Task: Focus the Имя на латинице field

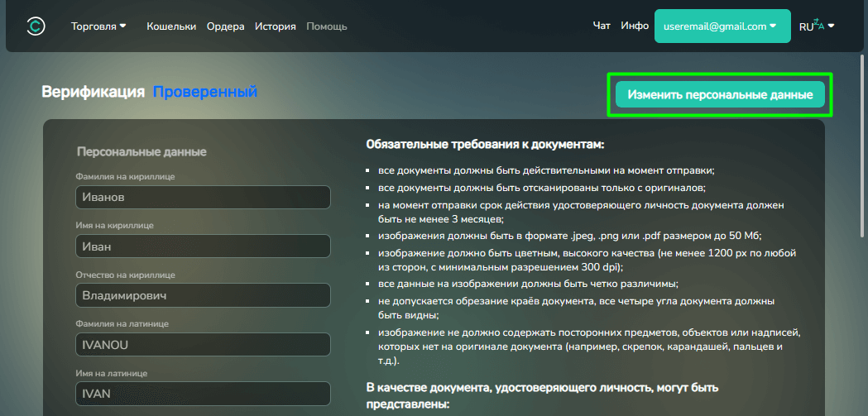Action: point(202,394)
